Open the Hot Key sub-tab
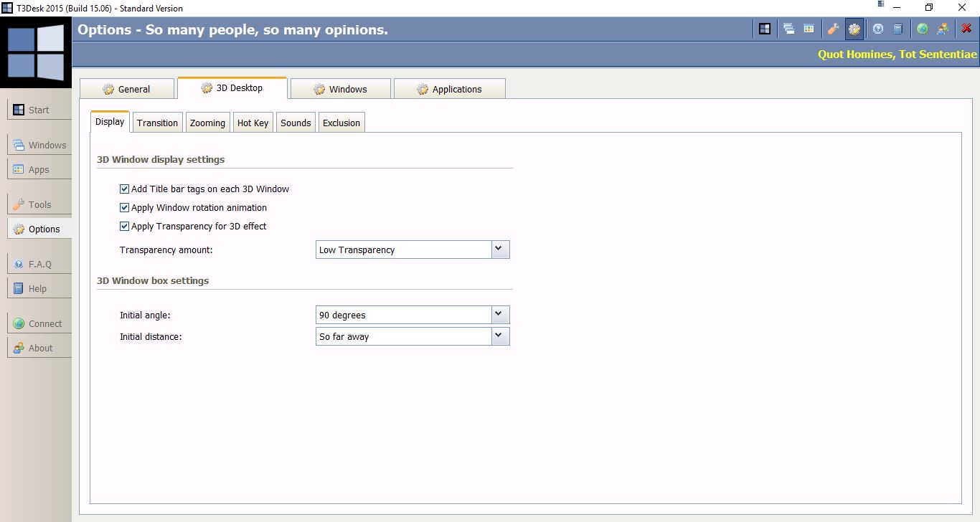The image size is (980, 522). coord(253,123)
